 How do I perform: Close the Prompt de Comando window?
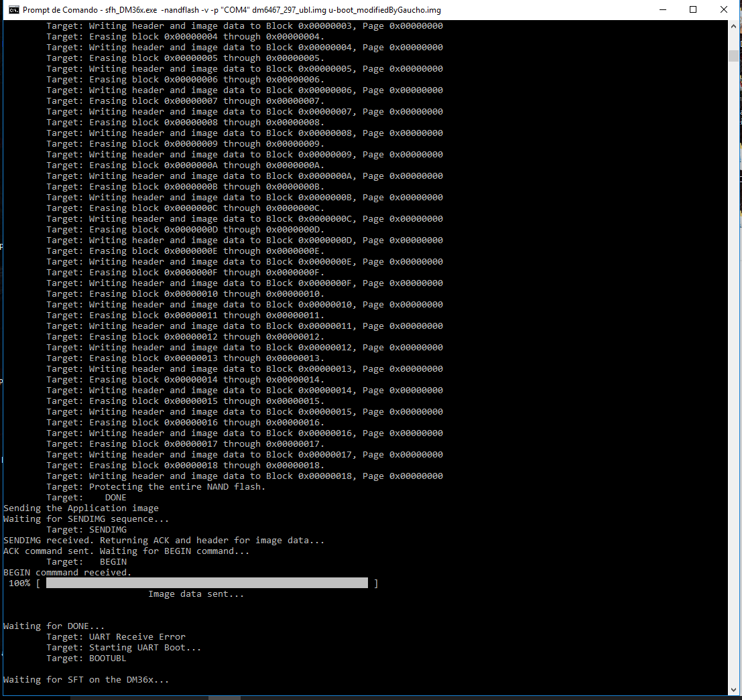tap(723, 10)
